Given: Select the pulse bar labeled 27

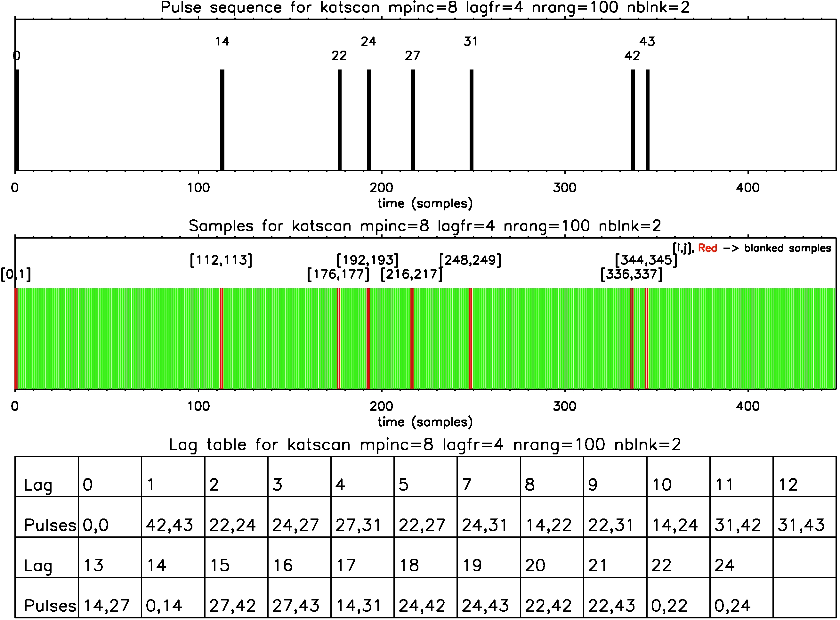Looking at the screenshot, I should [x=413, y=120].
